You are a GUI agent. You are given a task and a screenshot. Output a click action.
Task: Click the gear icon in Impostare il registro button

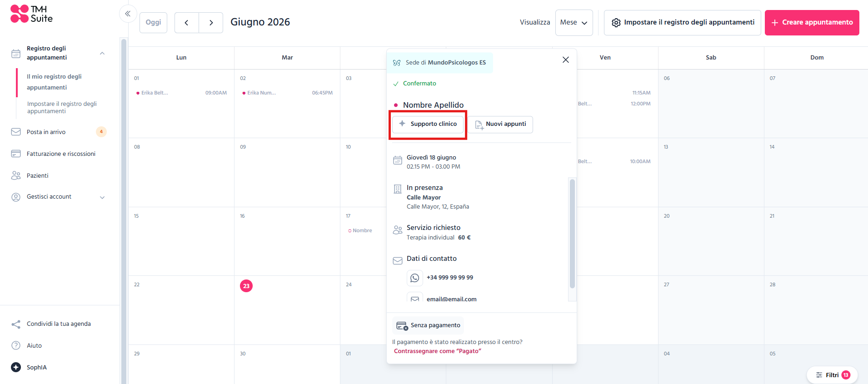[x=616, y=23]
